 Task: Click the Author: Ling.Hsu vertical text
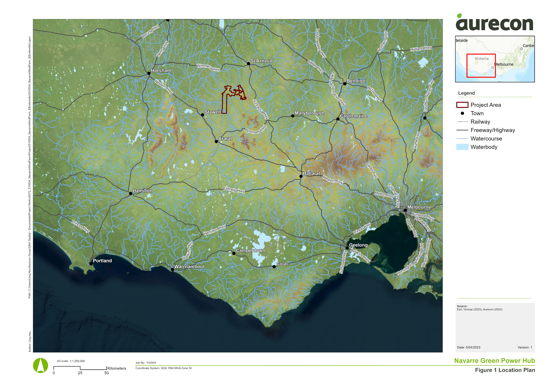[x=30, y=342]
